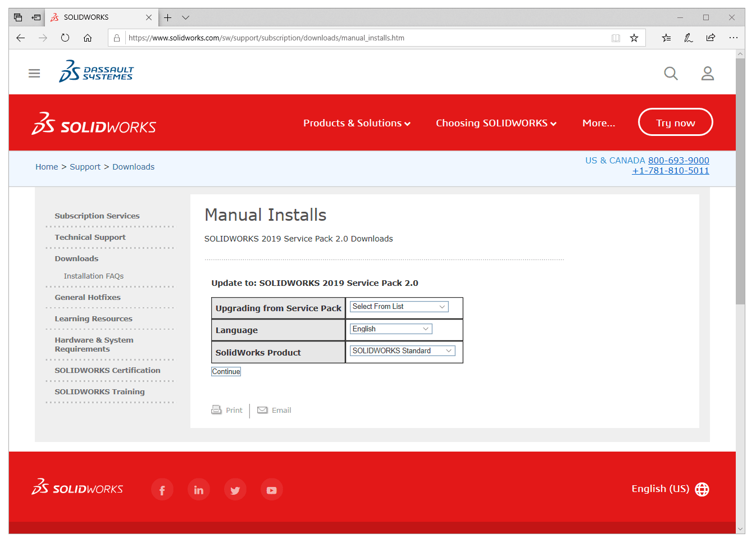Click the Dassault Systemes logo
This screenshot has width=756, height=542.
[96, 71]
